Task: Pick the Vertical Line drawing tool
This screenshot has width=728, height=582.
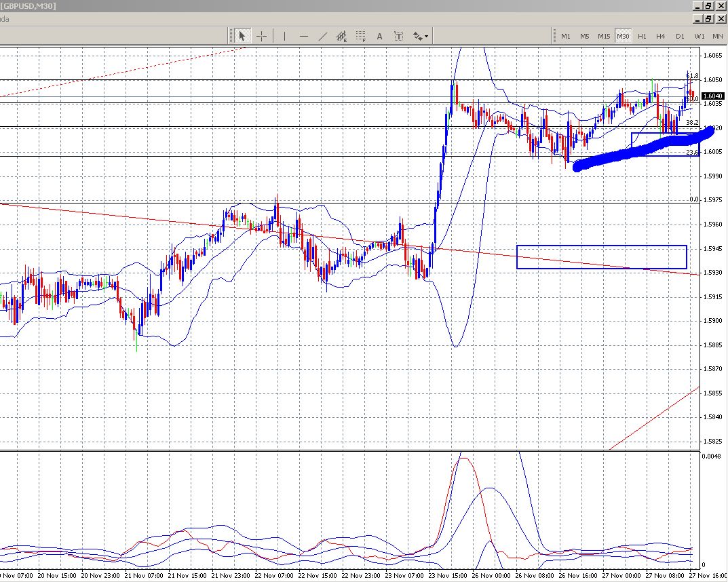Action: click(284, 36)
